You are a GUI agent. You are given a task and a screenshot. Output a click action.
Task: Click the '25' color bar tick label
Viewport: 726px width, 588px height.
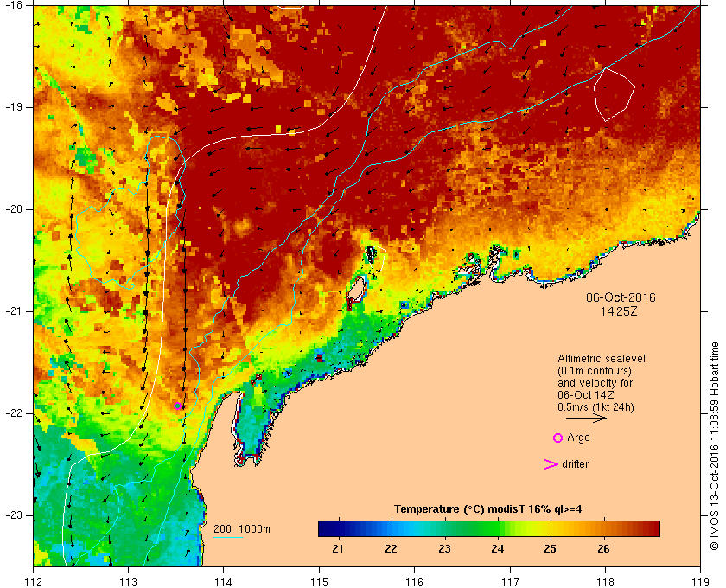point(550,549)
